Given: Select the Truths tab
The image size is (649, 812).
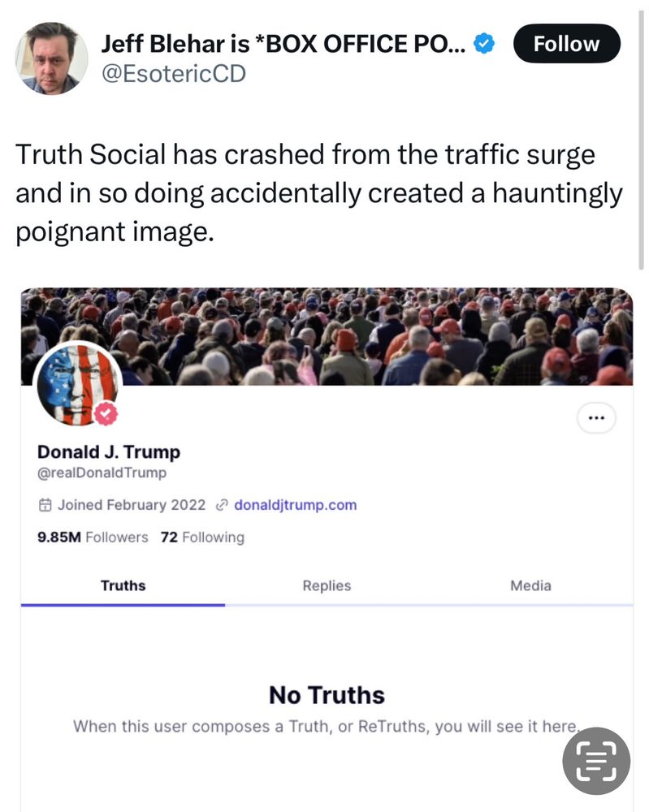Looking at the screenshot, I should pos(123,585).
